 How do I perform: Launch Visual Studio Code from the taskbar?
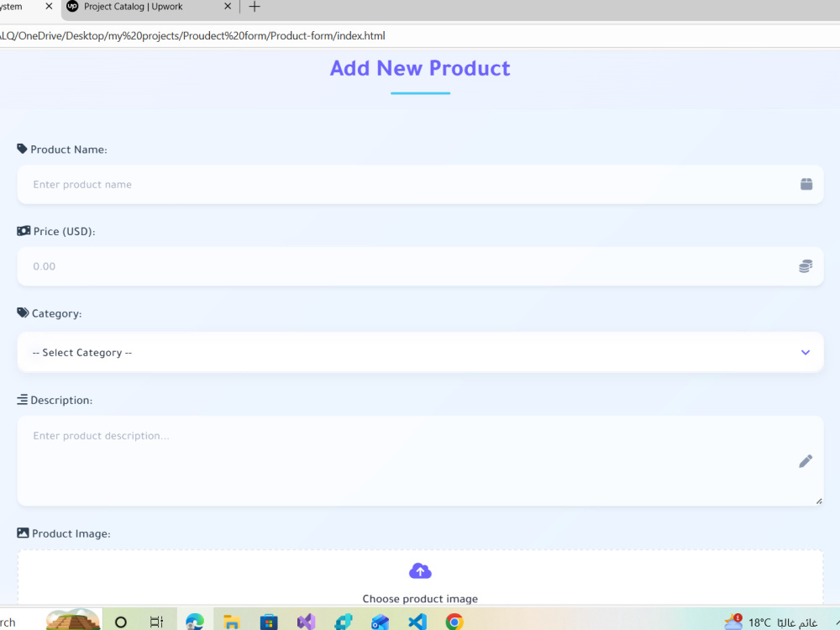(x=417, y=622)
